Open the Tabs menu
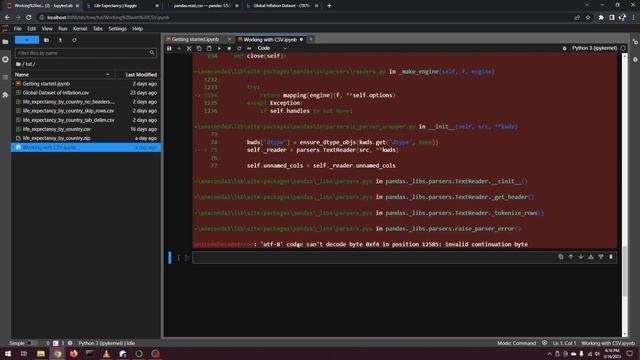Image resolution: width=640 pixels, height=360 pixels. (98, 29)
